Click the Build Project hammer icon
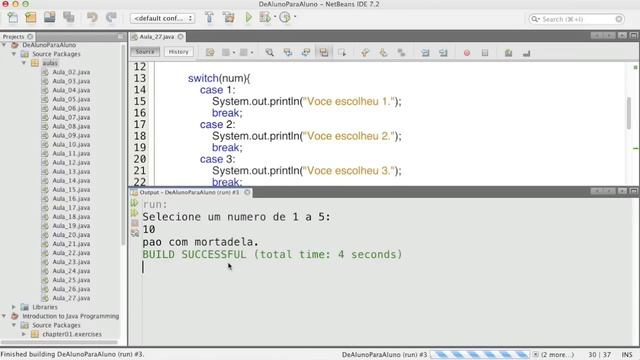640x360 pixels. click(209, 18)
